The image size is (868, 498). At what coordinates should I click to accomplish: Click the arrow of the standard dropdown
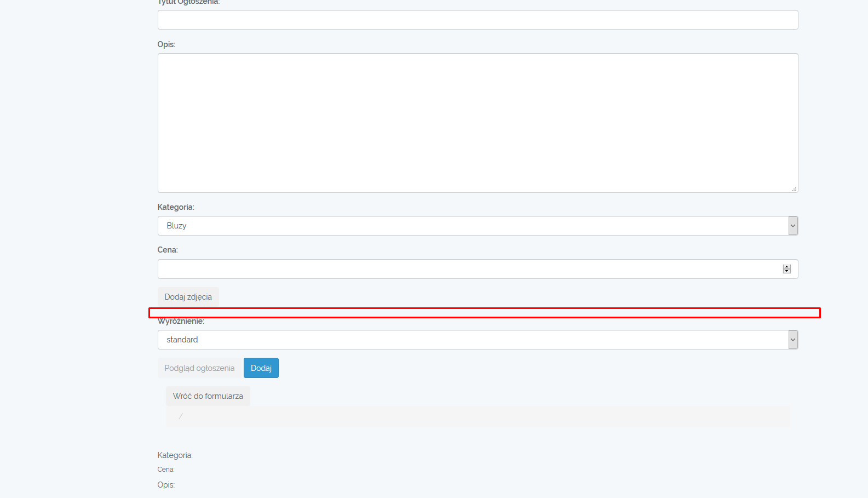tap(792, 340)
